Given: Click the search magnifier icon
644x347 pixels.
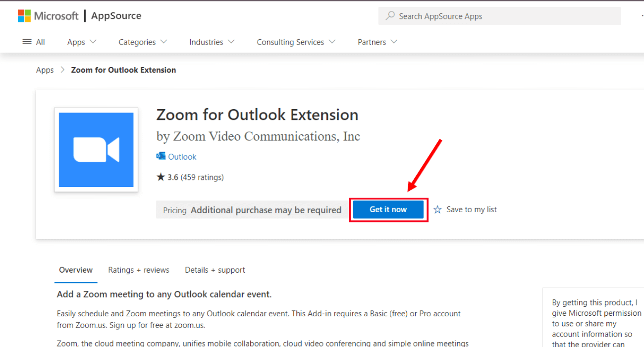Looking at the screenshot, I should [391, 16].
